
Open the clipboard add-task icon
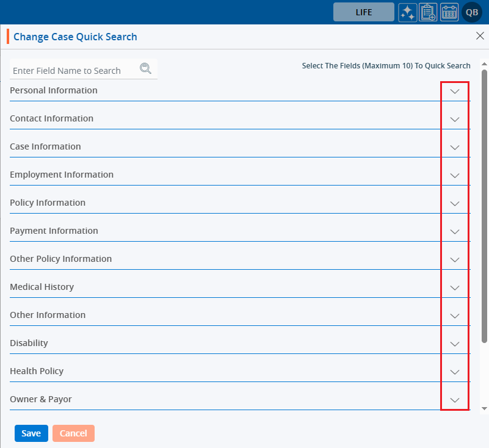[x=428, y=12]
